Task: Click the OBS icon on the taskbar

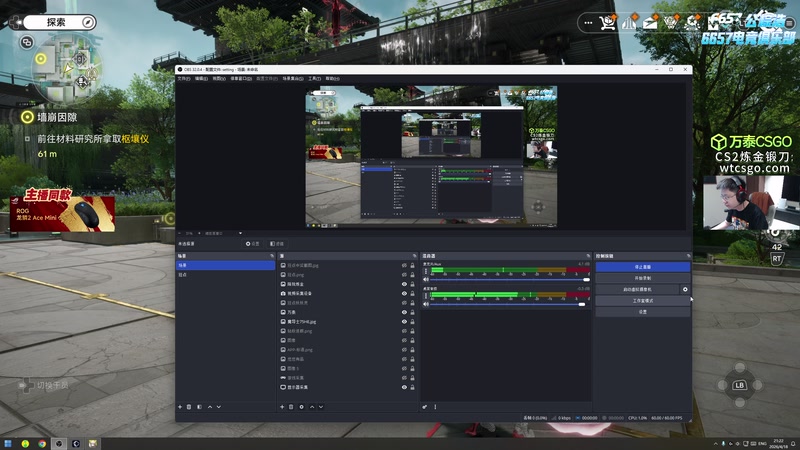Action: [x=59, y=443]
